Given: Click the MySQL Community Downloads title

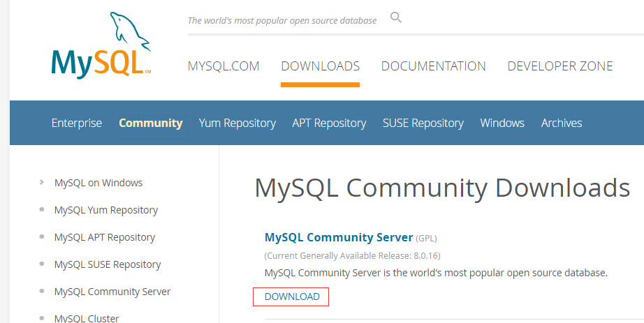Looking at the screenshot, I should (442, 188).
